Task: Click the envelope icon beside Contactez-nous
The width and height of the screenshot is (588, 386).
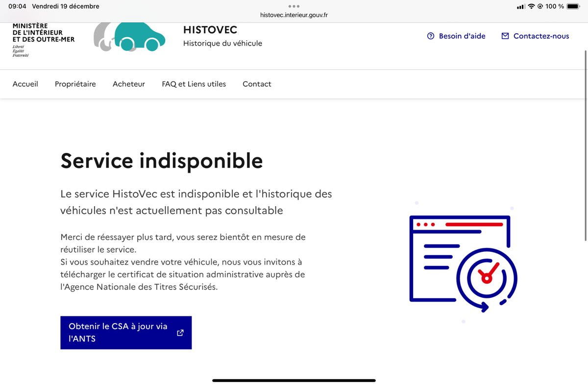Action: tap(505, 36)
